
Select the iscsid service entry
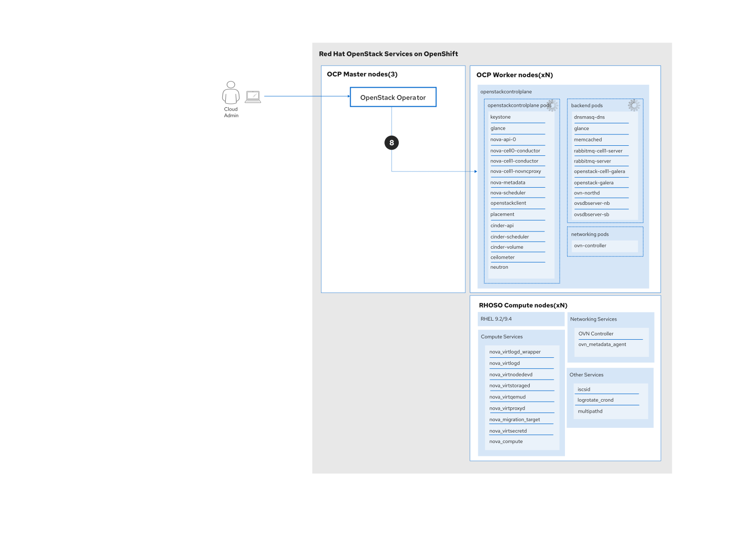click(584, 390)
